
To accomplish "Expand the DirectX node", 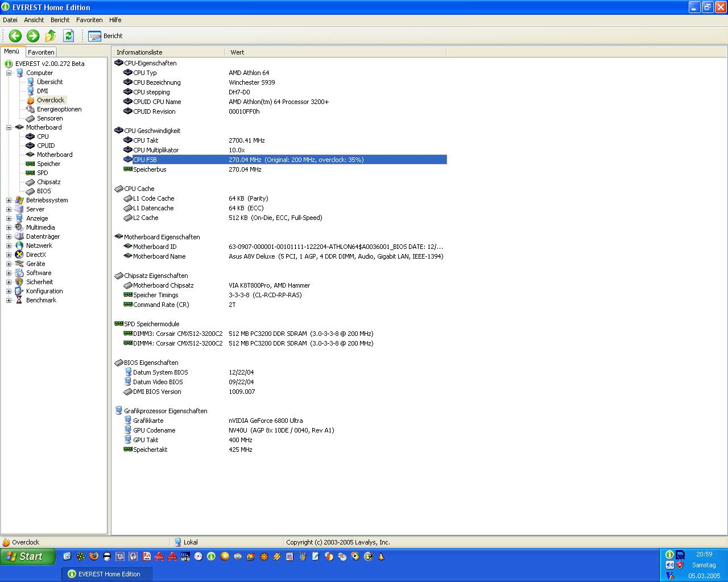I will coord(9,255).
